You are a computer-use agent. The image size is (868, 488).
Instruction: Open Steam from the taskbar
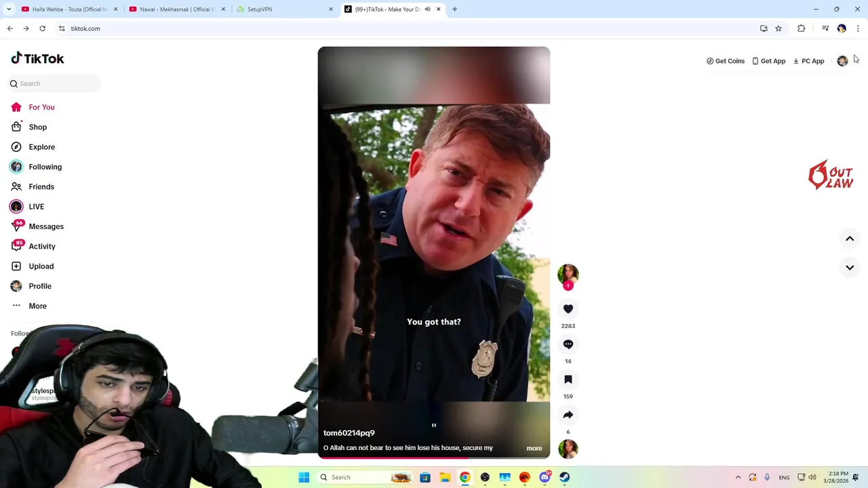coord(564,477)
